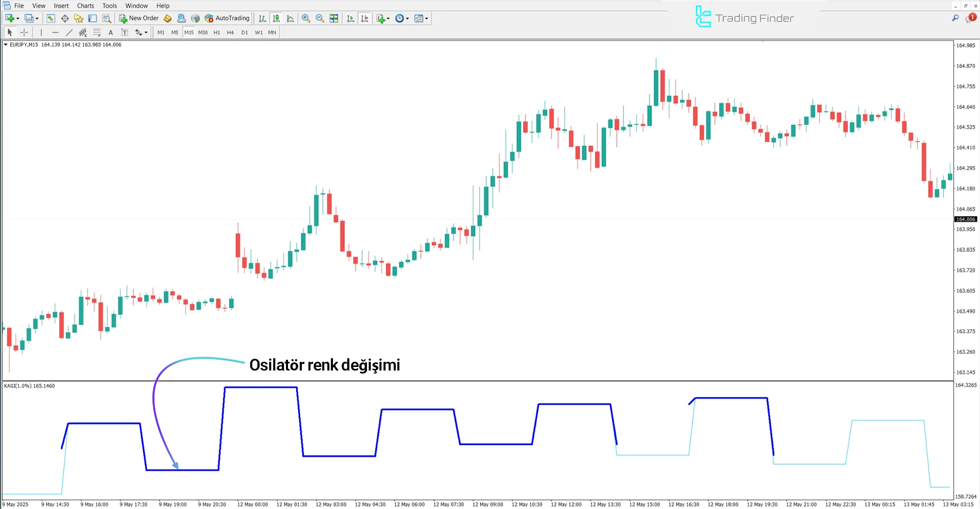Image resolution: width=980 pixels, height=509 pixels.
Task: Click the New Order button
Action: 139,18
